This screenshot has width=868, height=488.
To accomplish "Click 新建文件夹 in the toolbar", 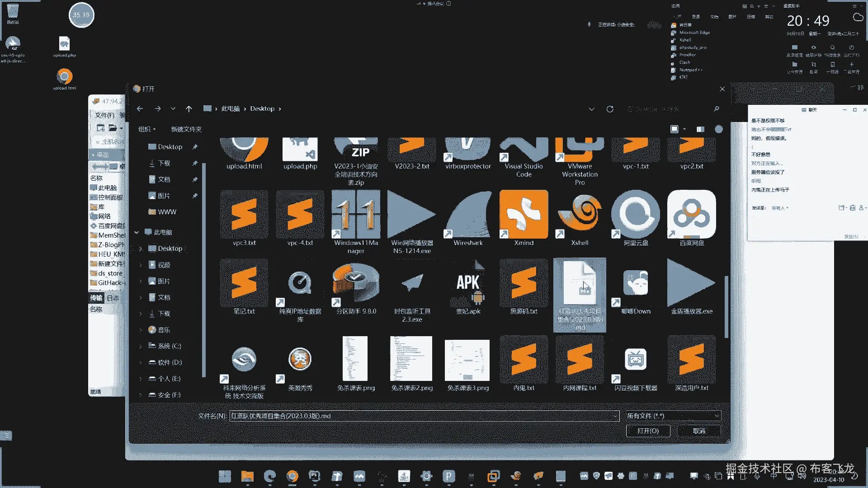I will [x=186, y=129].
